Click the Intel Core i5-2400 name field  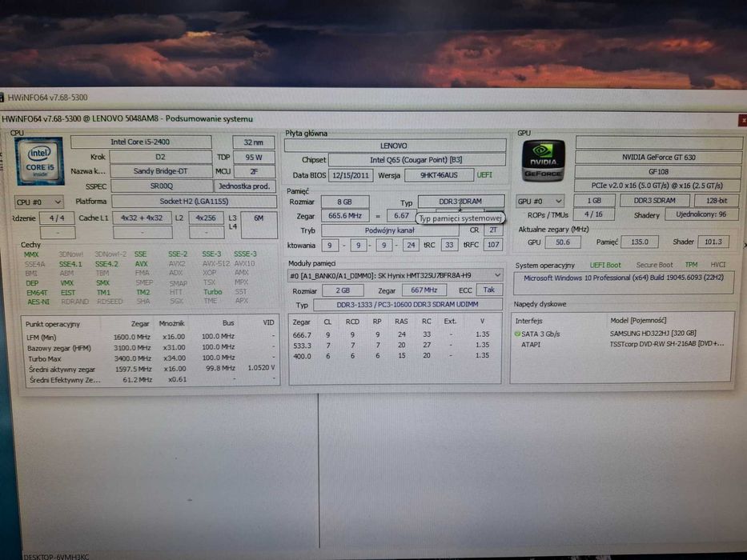141,142
